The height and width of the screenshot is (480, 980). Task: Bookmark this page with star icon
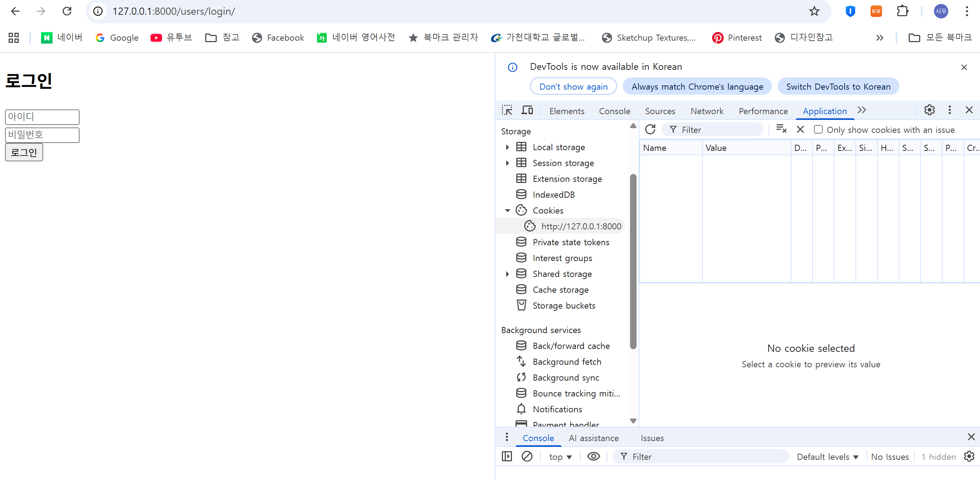(x=814, y=12)
